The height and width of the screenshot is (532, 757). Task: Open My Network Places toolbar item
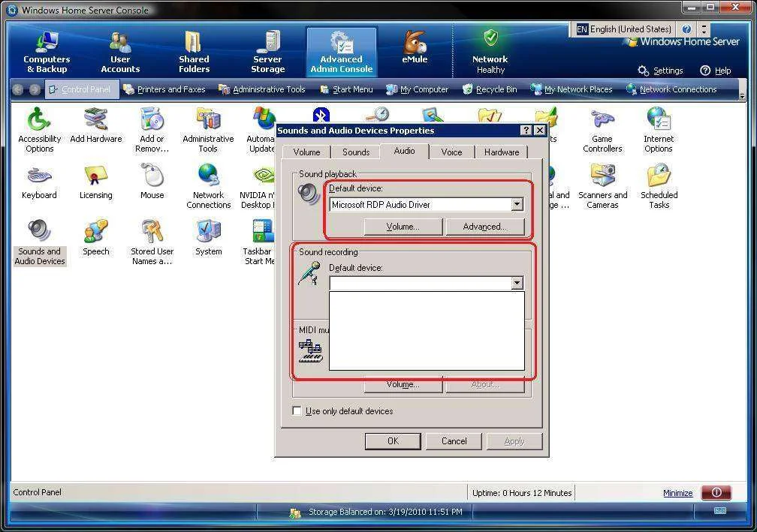pyautogui.click(x=572, y=89)
